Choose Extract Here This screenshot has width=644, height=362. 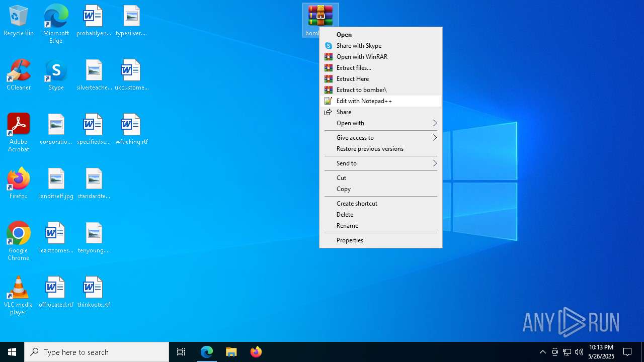pos(381,79)
